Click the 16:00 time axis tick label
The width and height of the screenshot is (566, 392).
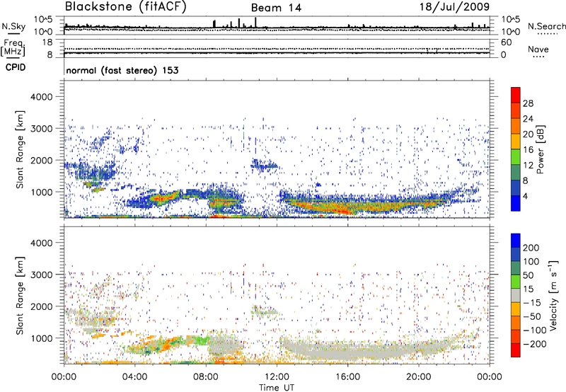click(347, 377)
